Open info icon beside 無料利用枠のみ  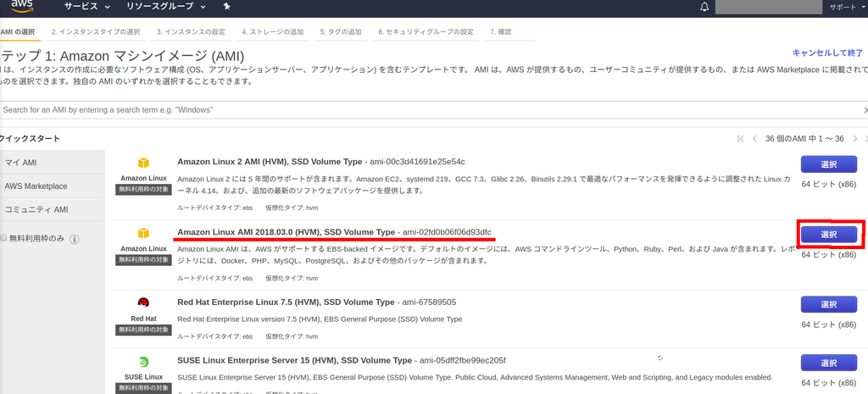(x=75, y=239)
